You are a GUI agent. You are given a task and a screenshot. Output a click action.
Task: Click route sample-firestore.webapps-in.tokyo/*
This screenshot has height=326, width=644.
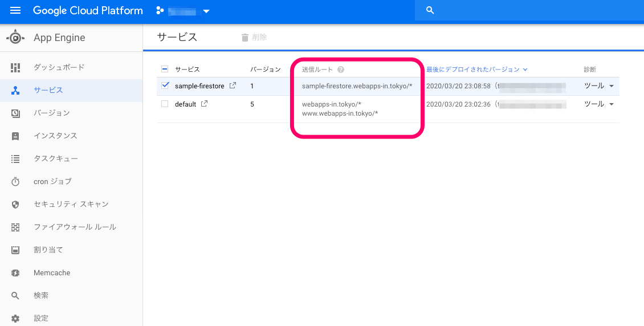click(357, 86)
